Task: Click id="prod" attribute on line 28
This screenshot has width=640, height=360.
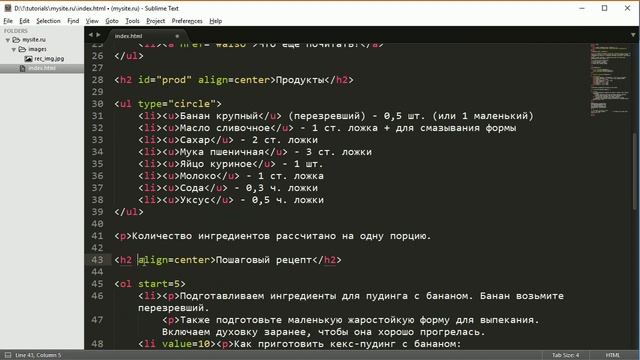Action: coord(165,80)
